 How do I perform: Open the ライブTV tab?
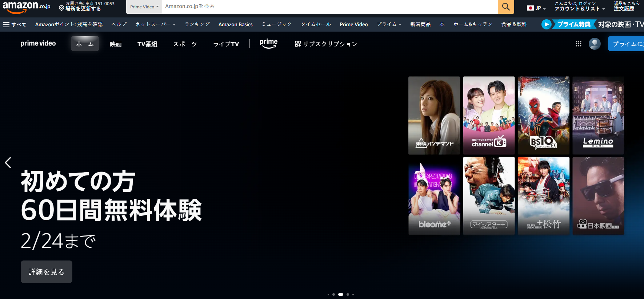point(226,44)
